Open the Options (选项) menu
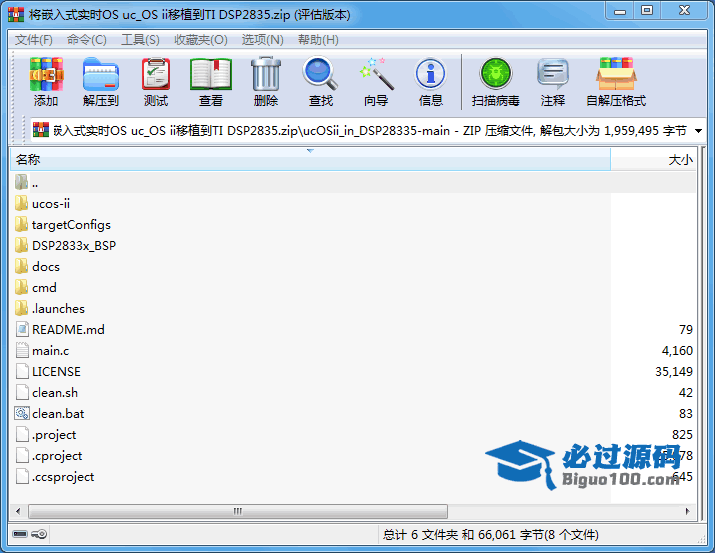The image size is (715, 553). tap(262, 40)
